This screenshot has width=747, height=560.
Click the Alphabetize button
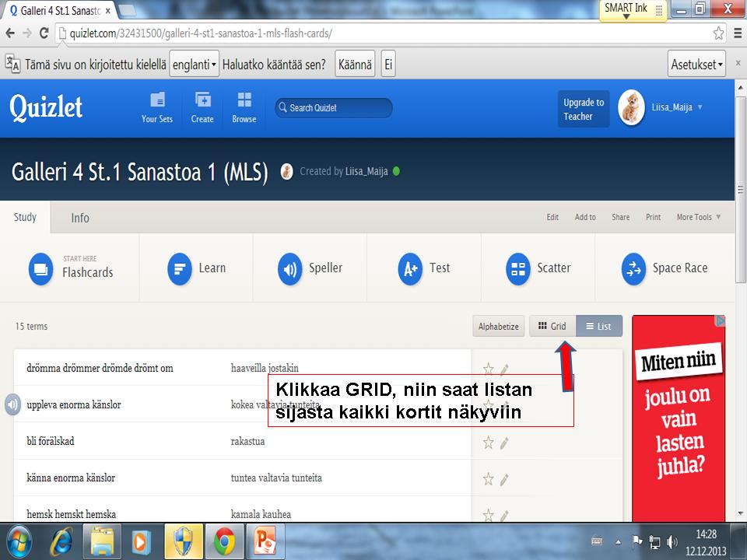tap(498, 327)
